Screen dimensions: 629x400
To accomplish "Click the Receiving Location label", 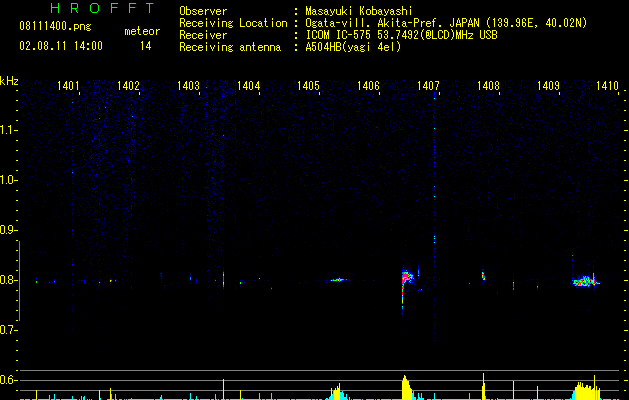I will (233, 23).
